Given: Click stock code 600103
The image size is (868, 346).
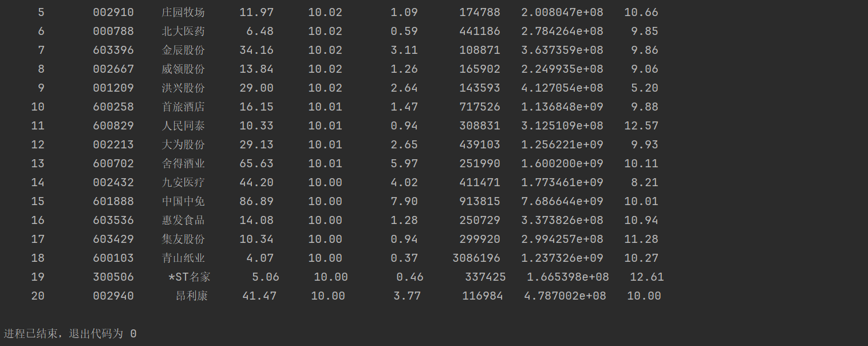Looking at the screenshot, I should pos(113,258).
